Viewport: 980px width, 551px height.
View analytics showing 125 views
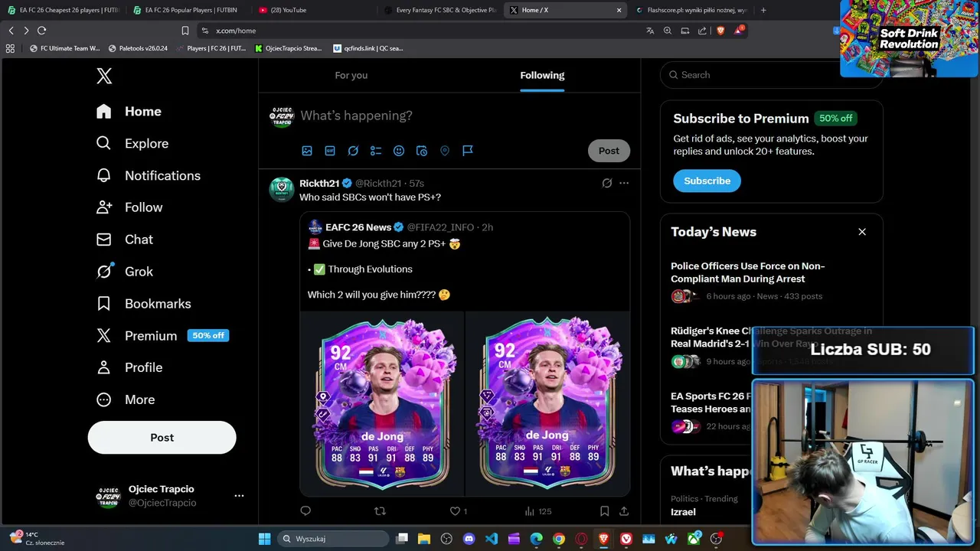(x=537, y=511)
